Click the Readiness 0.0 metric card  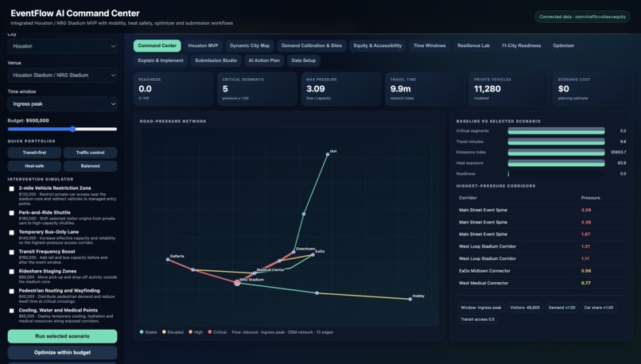(173, 89)
